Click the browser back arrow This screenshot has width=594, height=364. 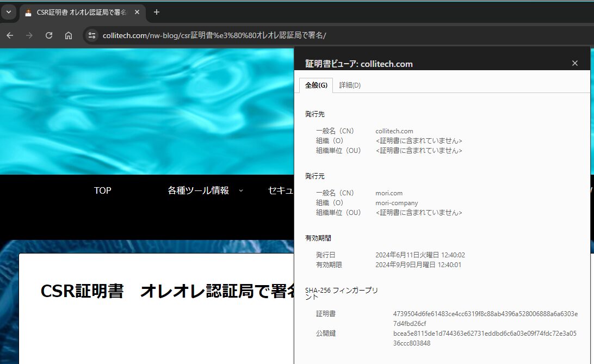pos(10,35)
